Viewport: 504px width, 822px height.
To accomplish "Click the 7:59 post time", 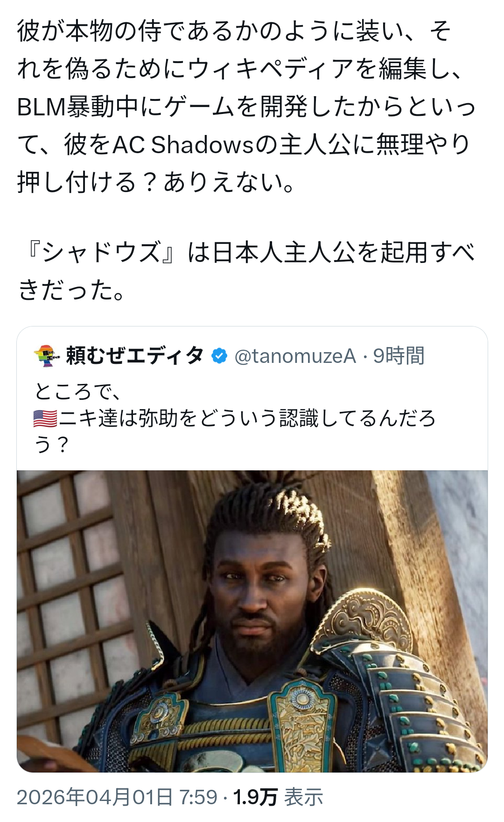I will coord(198,797).
